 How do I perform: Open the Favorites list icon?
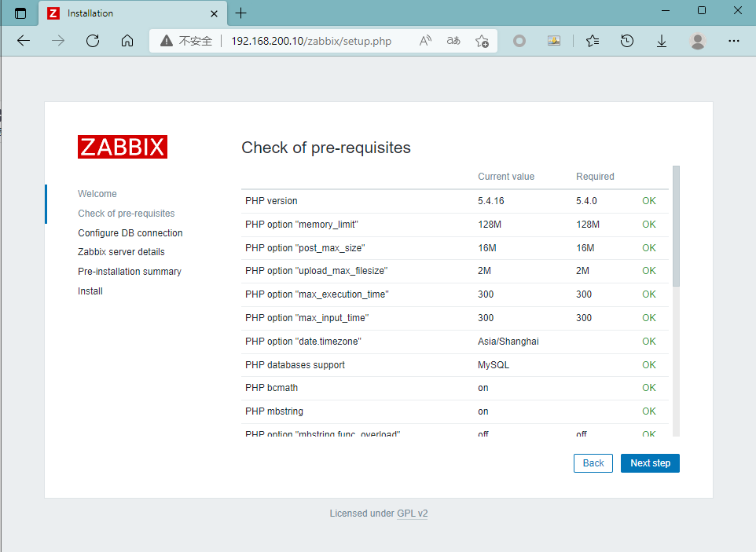coord(593,41)
